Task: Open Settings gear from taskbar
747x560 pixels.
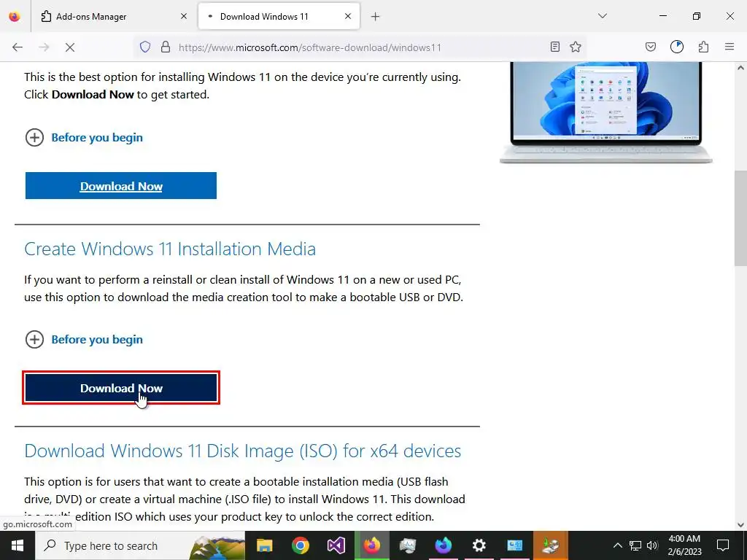Action: point(479,545)
